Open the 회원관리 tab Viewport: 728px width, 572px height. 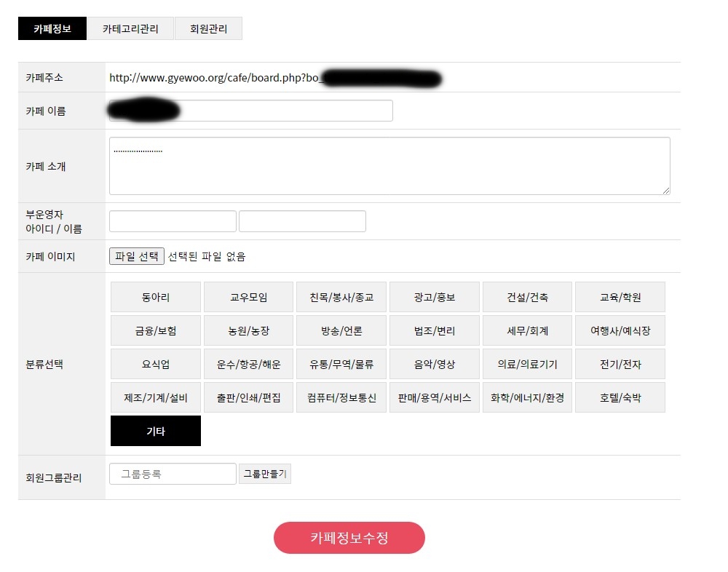click(x=208, y=29)
